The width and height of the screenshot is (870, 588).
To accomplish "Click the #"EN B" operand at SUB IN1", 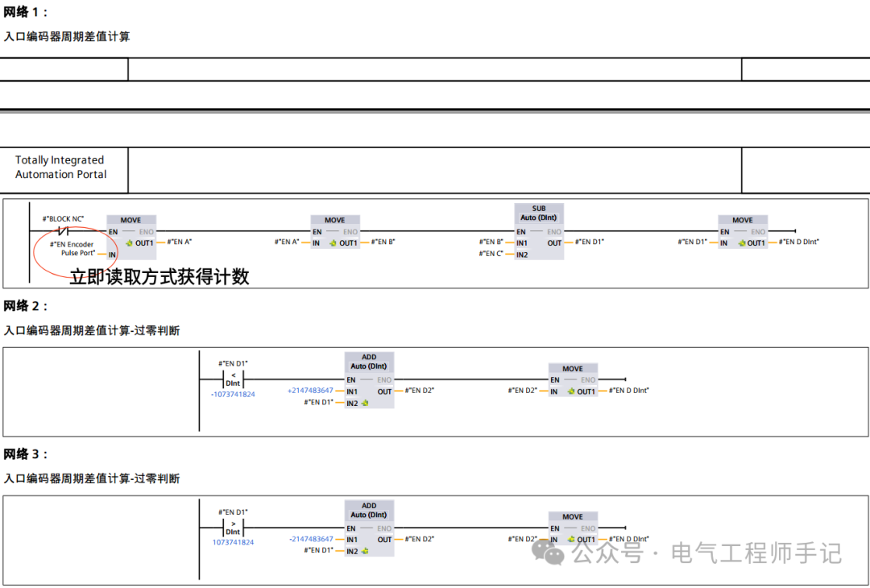I will coord(491,242).
